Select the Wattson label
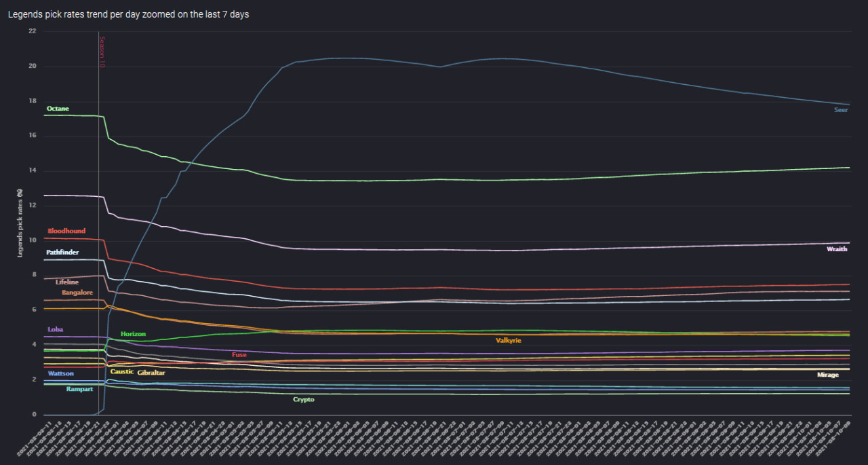 click(61, 373)
